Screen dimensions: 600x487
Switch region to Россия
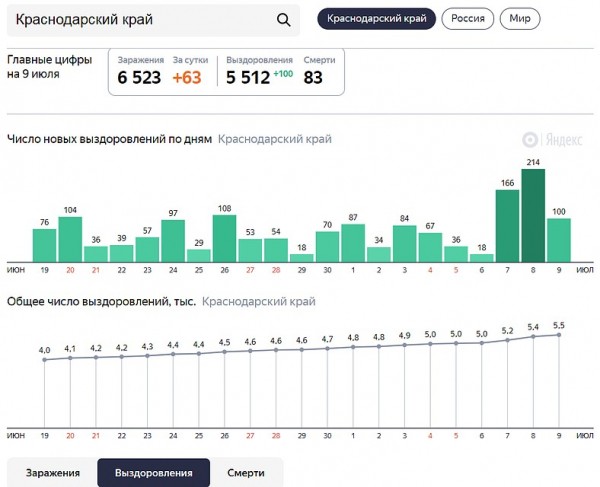click(468, 19)
